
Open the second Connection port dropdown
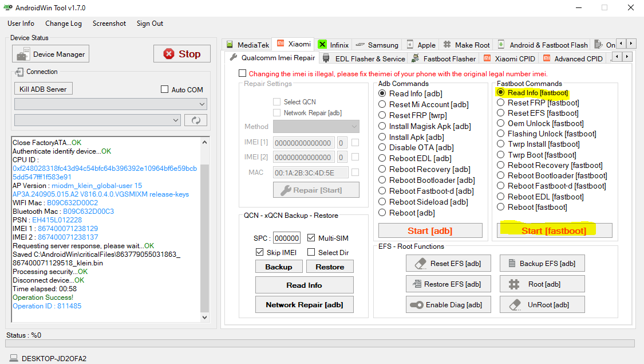pyautogui.click(x=97, y=120)
